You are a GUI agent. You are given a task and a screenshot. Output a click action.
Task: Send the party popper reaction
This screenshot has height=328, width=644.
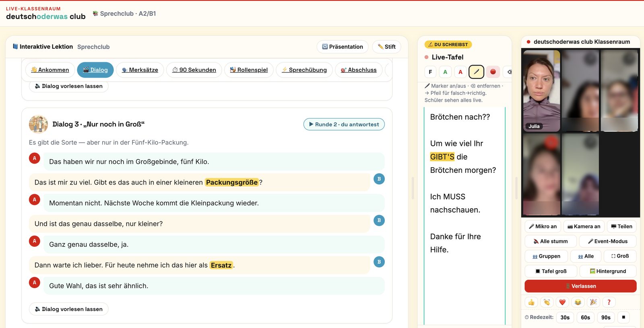(x=593, y=302)
